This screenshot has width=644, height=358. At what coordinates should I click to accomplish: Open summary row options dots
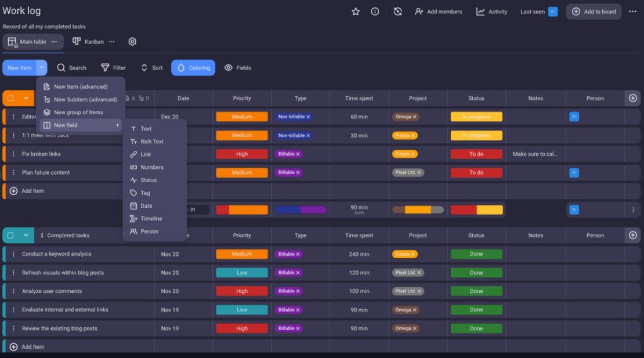tap(633, 210)
